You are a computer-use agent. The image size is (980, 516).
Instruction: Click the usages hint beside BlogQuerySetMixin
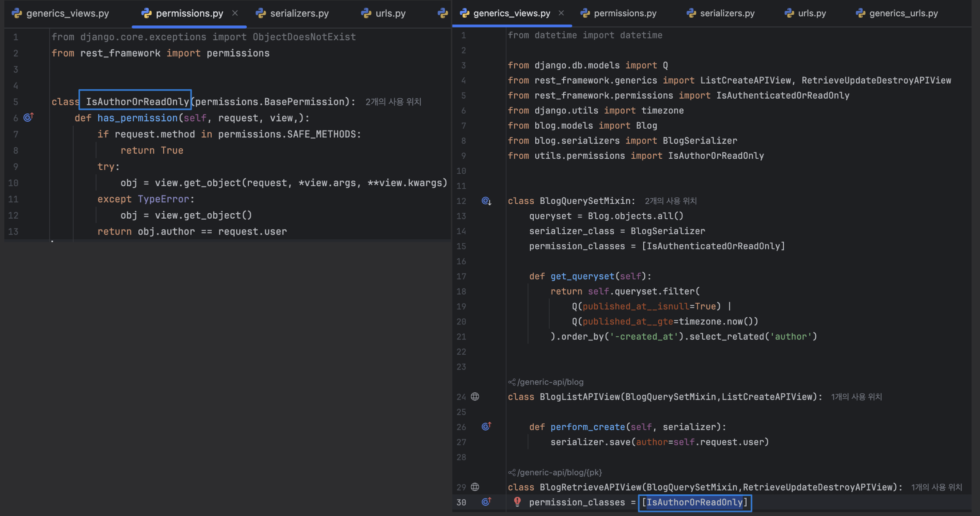pos(670,201)
